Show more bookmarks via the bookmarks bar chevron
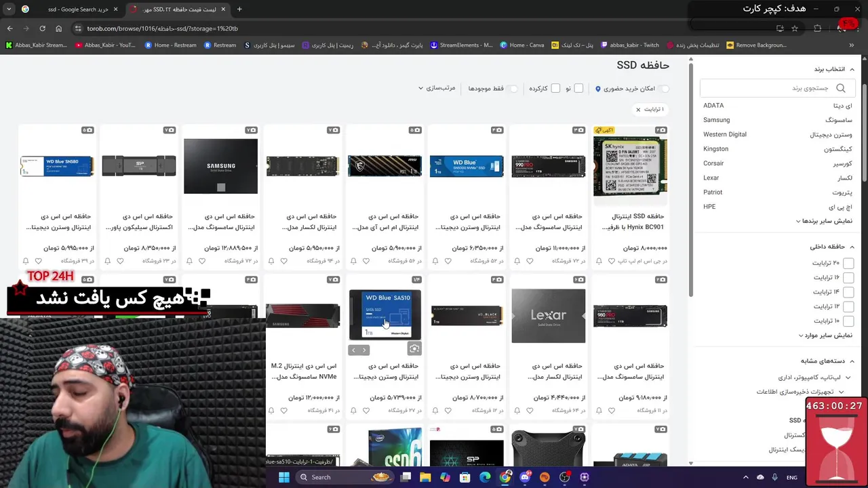The height and width of the screenshot is (488, 868). [x=851, y=45]
